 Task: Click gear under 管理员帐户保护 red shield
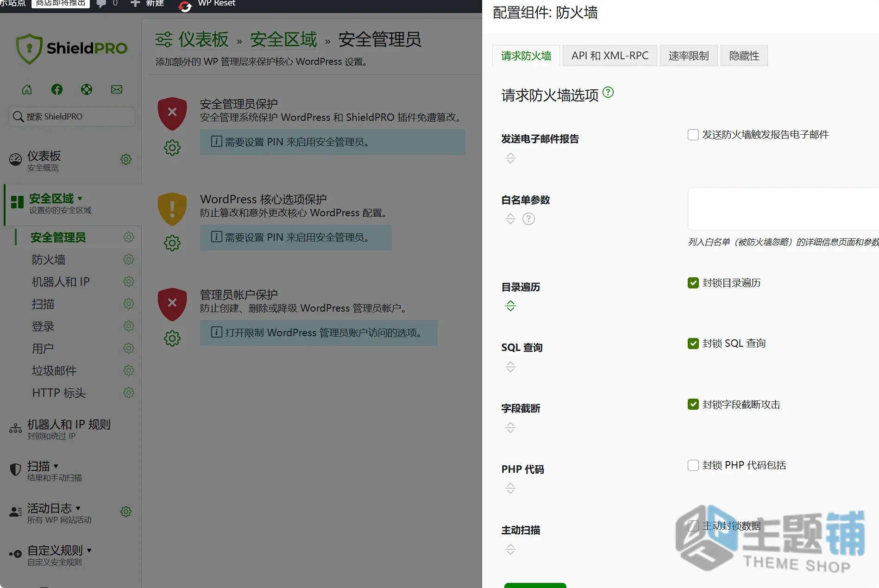click(x=172, y=338)
